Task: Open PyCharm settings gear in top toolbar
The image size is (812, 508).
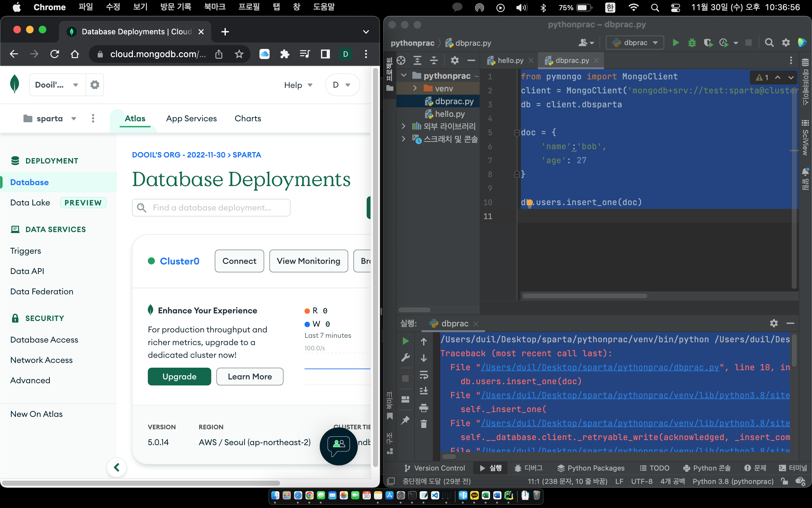Action: 786,43
